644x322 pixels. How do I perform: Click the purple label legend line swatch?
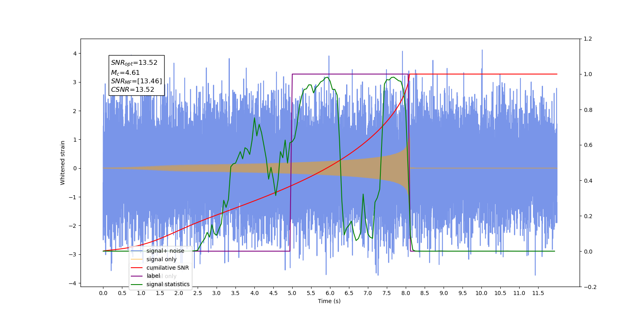[137, 276]
